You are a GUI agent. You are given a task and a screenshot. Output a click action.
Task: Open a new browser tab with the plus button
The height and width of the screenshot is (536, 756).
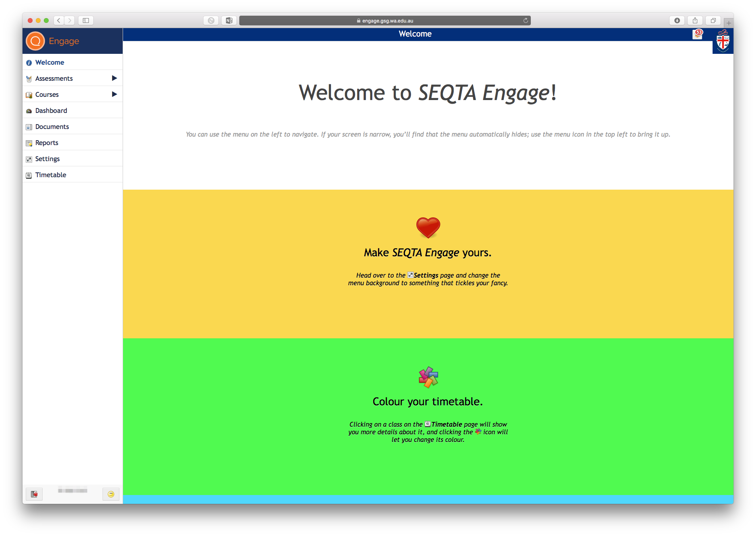point(729,22)
